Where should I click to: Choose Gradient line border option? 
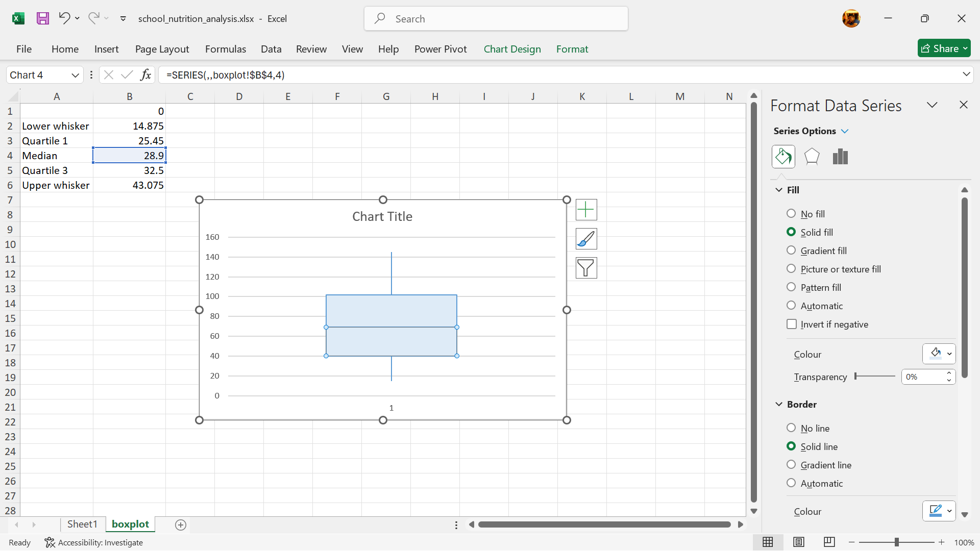pos(791,465)
